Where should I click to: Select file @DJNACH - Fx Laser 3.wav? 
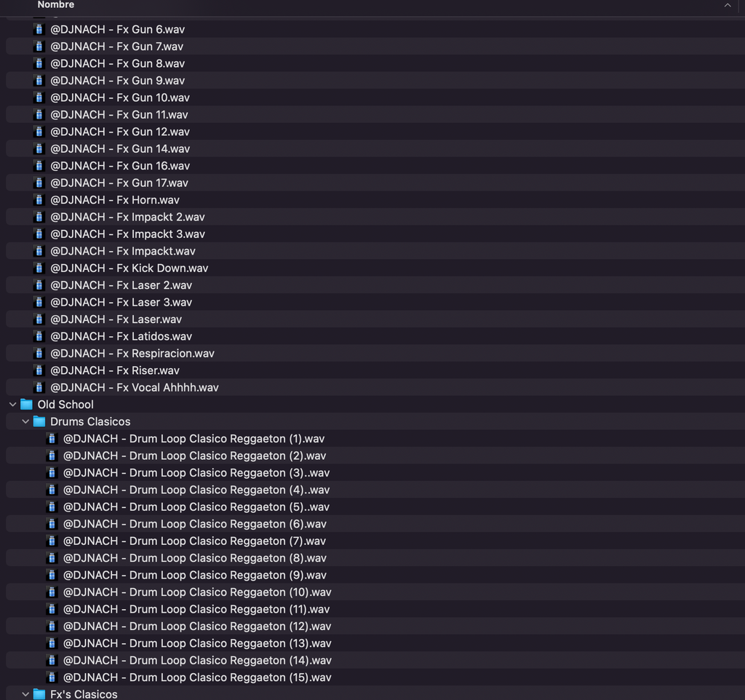pos(121,302)
